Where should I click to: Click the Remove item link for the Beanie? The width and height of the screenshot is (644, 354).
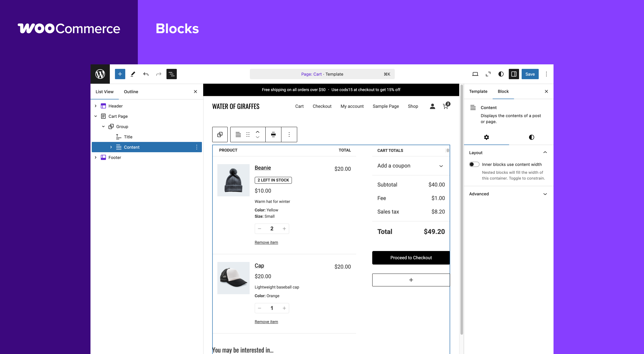click(266, 242)
